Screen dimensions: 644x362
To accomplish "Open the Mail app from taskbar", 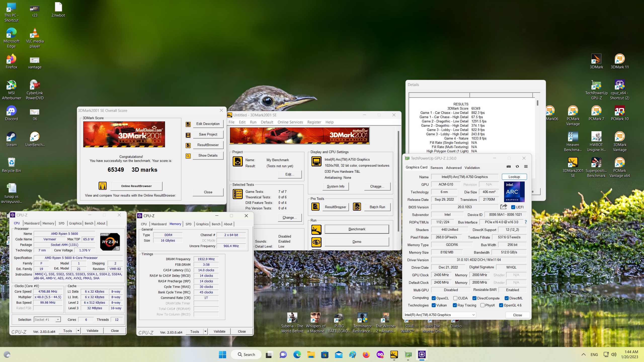I will [339, 354].
